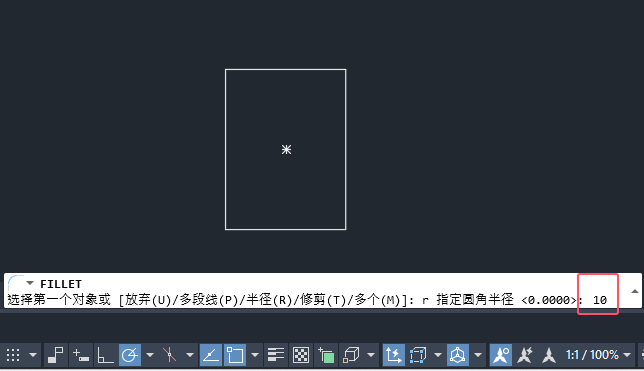This screenshot has height=371, width=644.
Task: Open gizmo type dropdown
Action: [478, 355]
